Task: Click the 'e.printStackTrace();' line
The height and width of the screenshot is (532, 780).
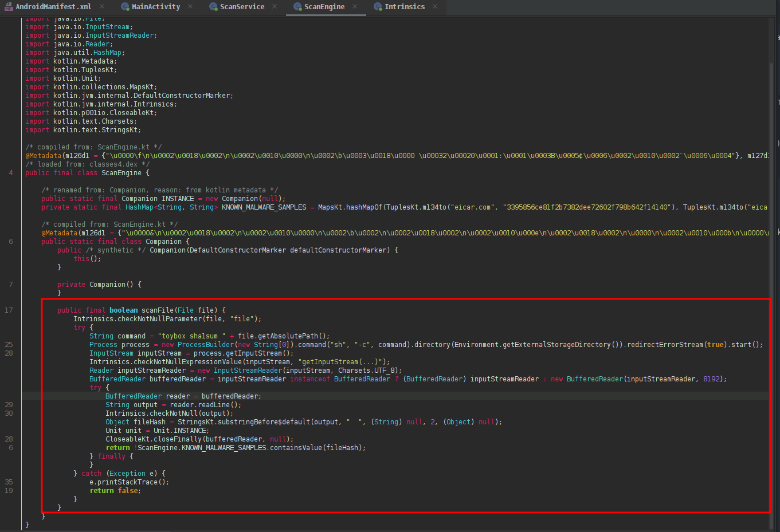Action: coord(130,482)
